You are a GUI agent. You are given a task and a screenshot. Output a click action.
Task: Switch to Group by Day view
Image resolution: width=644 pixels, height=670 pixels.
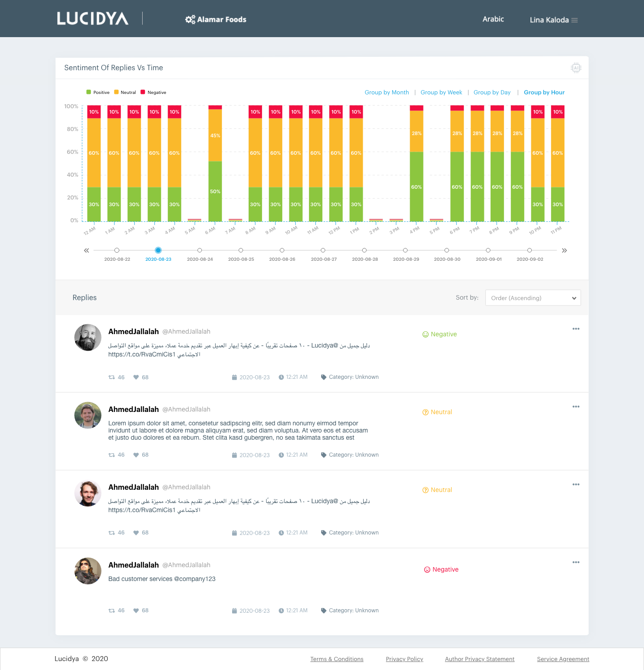[x=492, y=92]
